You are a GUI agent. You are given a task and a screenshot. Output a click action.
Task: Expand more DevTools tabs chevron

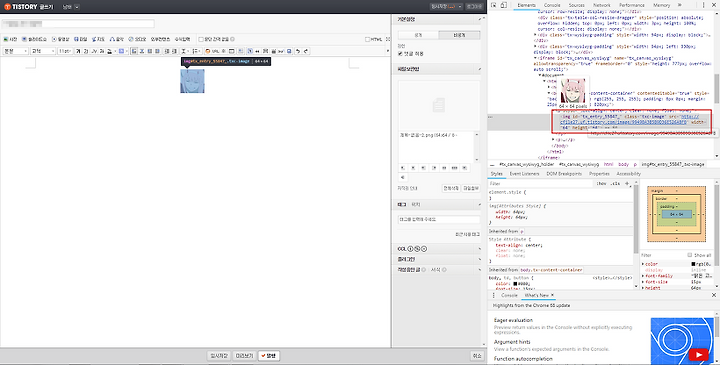click(680, 5)
